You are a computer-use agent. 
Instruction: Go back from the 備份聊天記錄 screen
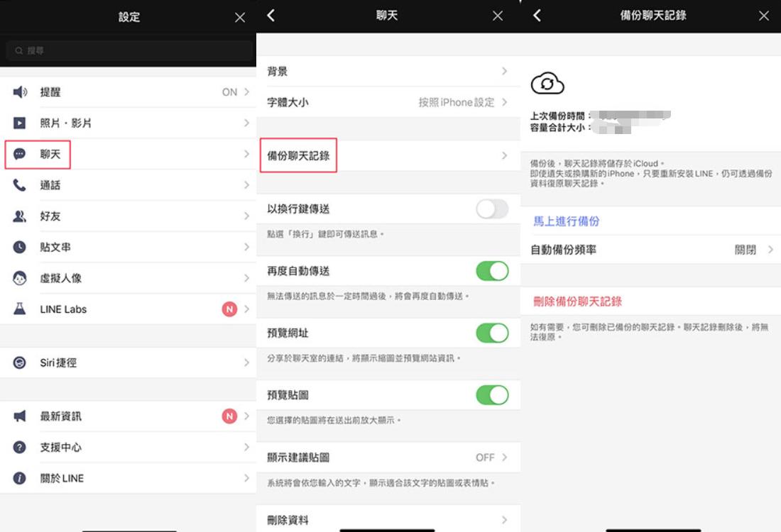[x=537, y=16]
